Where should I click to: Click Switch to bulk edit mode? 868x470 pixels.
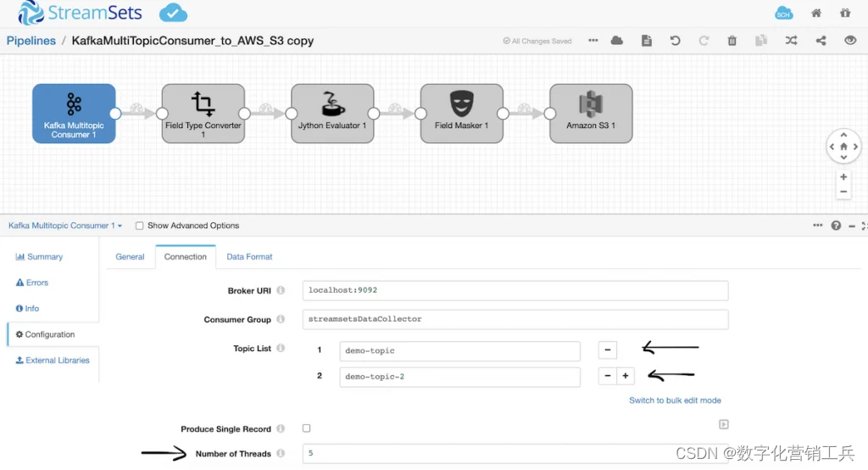pyautogui.click(x=675, y=400)
